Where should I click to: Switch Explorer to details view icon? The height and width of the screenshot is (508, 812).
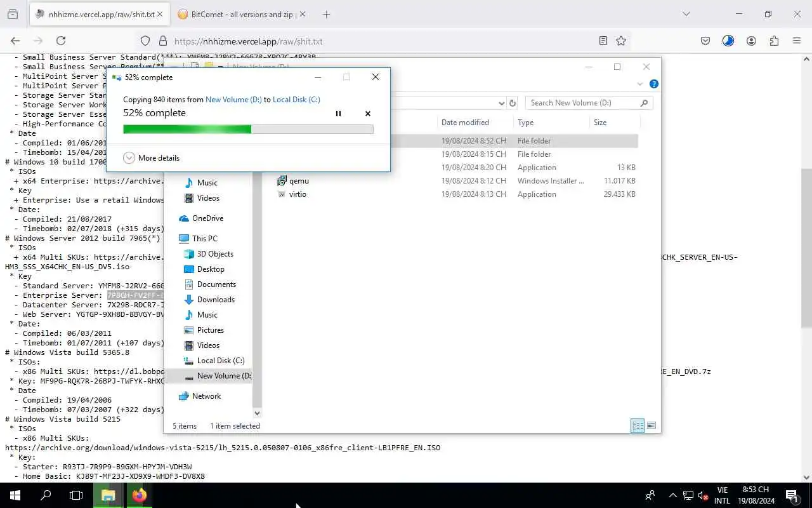point(638,426)
